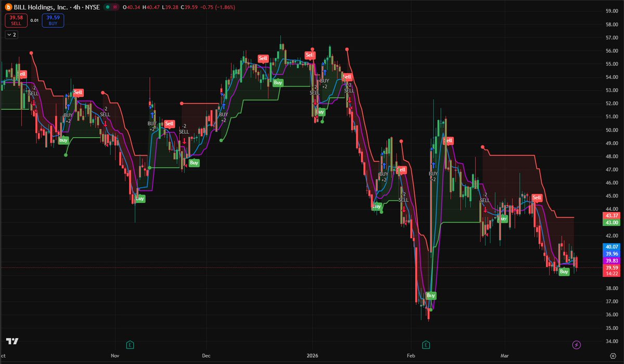Click the earnings E icon near February
The image size is (624, 364).
[426, 344]
